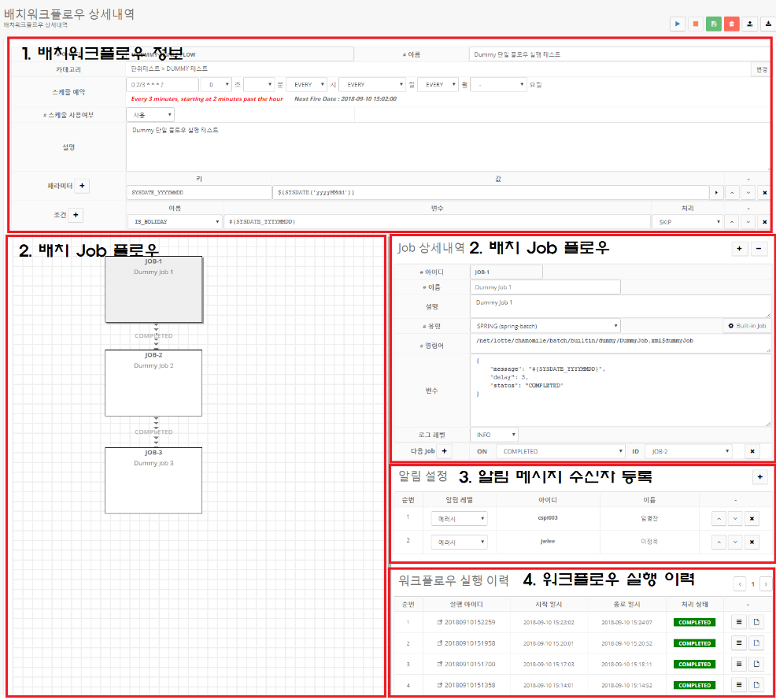Open the seconds dropdown showing 0

click(x=216, y=85)
